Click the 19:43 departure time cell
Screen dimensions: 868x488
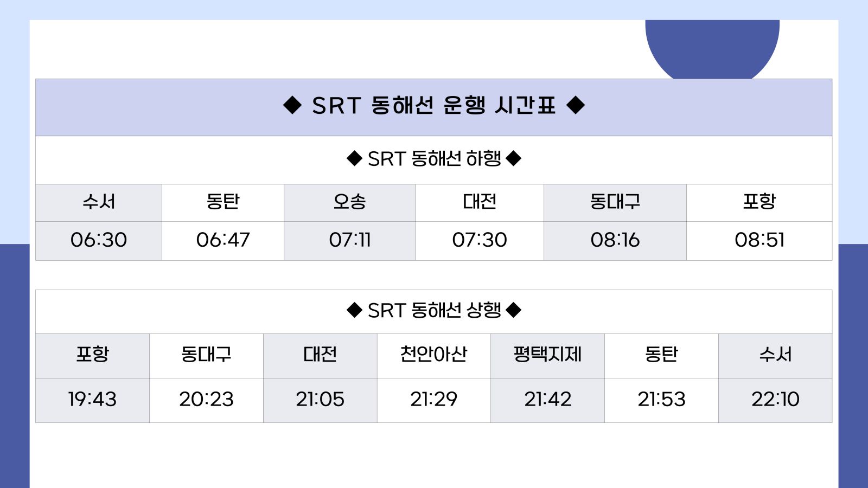coord(92,400)
